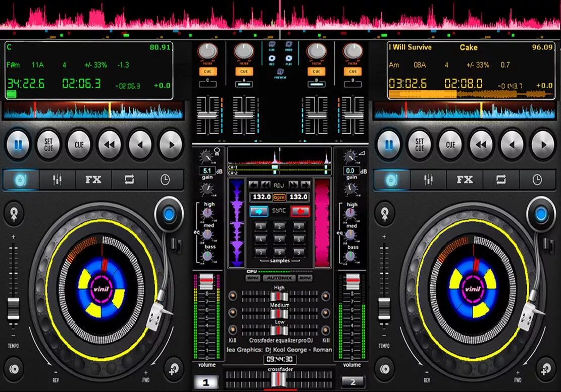Click the PLAY icon in mixer

tap(289, 60)
